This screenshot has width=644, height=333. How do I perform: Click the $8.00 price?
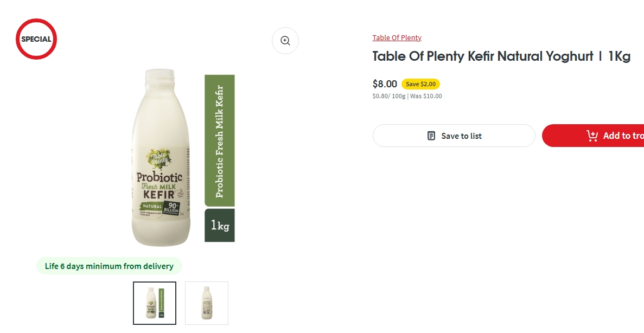click(x=385, y=84)
